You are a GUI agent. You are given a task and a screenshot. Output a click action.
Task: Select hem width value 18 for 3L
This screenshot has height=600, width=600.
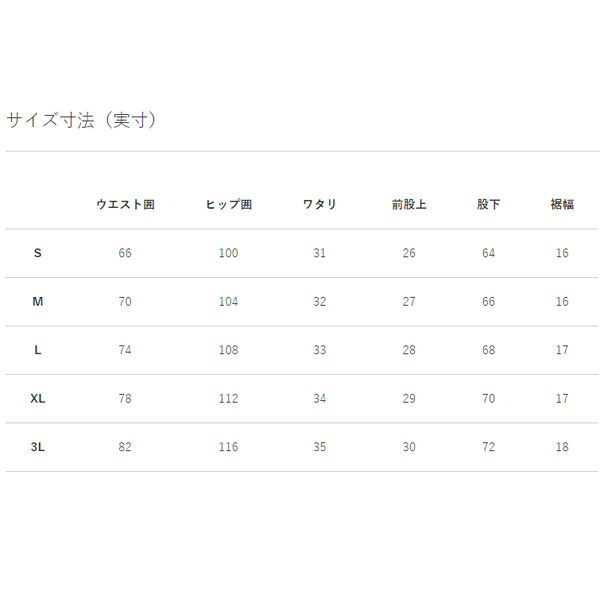[x=562, y=447]
